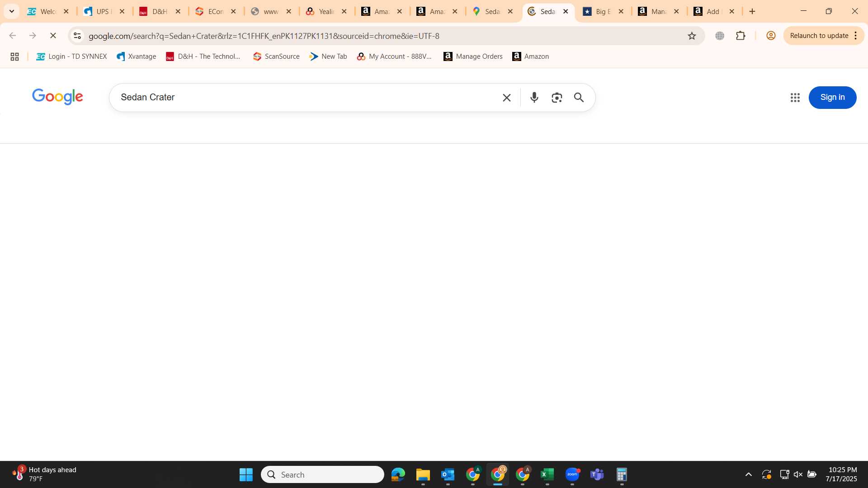Close the current Sedan search tab
This screenshot has height=488, width=868.
pyautogui.click(x=565, y=11)
